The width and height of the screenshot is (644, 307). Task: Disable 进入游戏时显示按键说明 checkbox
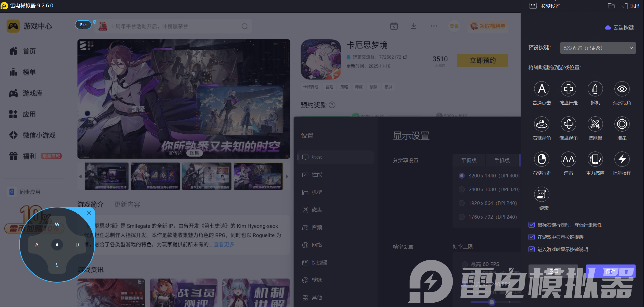coord(532,249)
